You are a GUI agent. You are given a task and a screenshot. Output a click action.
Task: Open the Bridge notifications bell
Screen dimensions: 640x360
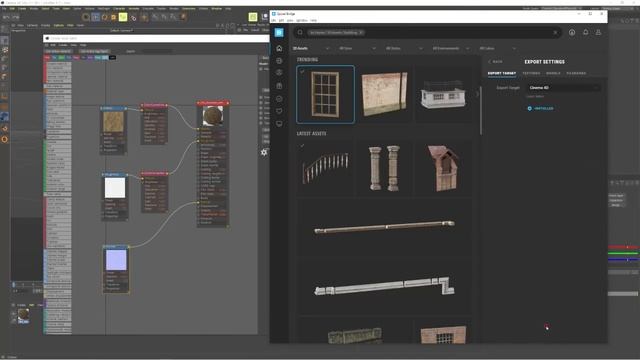(x=585, y=32)
